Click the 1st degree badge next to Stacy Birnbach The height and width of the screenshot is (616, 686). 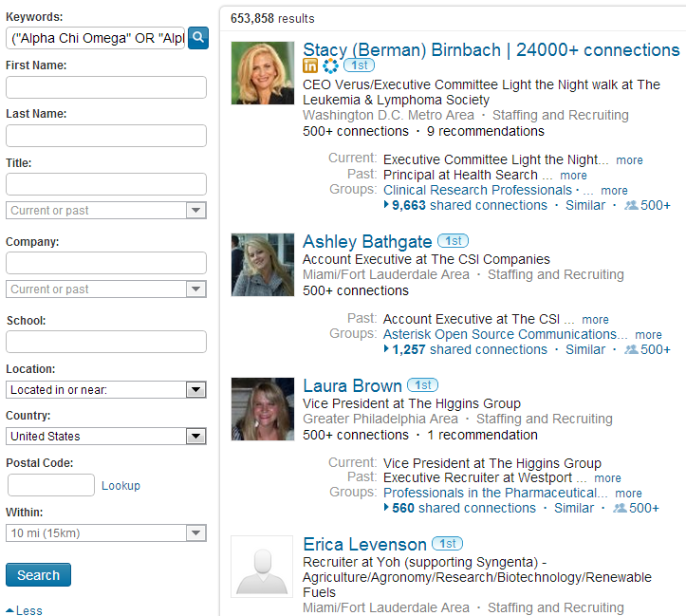click(360, 65)
